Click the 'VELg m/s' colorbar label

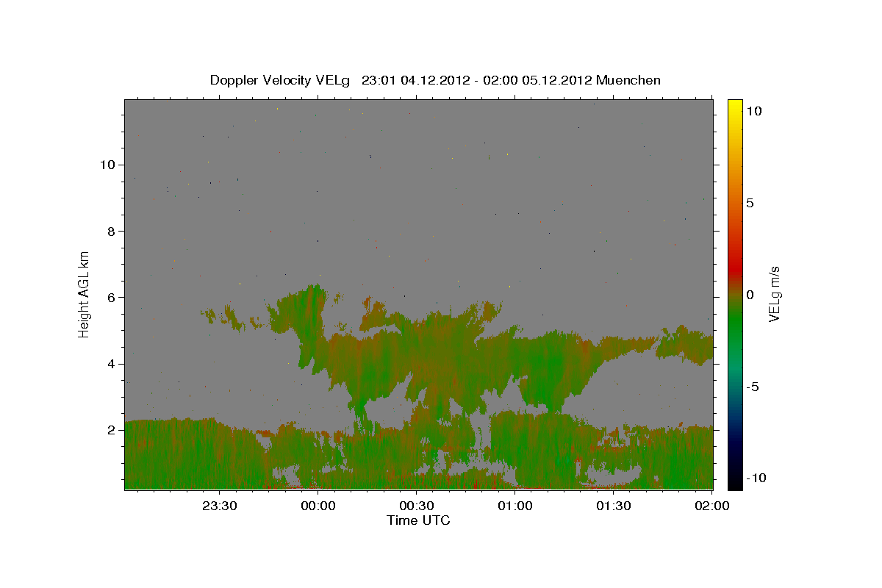click(774, 294)
